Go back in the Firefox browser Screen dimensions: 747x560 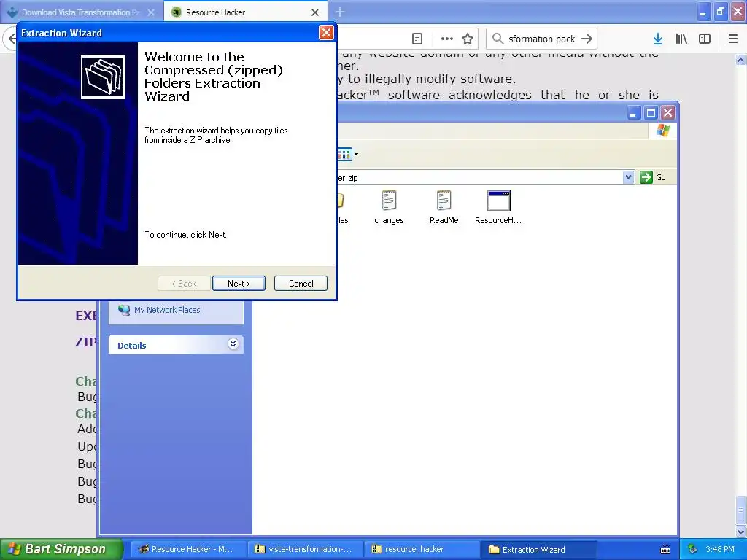pos(12,39)
